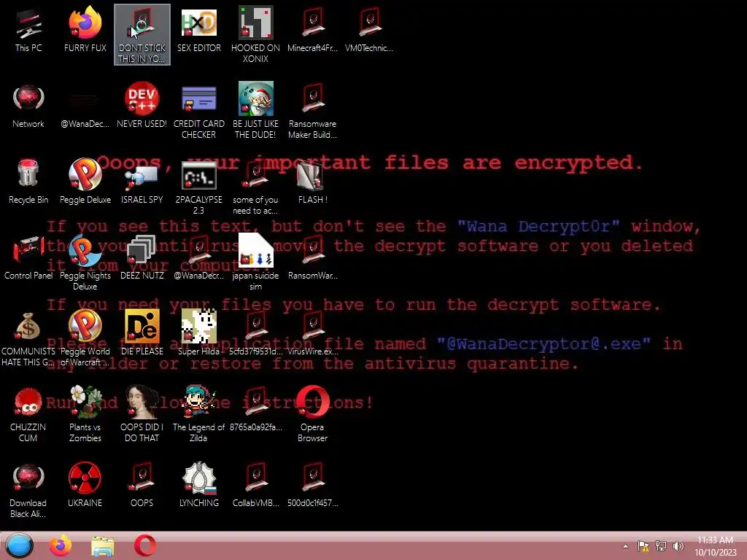Select the OOPS desktop icon
Viewport: 747px width, 560px height.
(x=142, y=485)
